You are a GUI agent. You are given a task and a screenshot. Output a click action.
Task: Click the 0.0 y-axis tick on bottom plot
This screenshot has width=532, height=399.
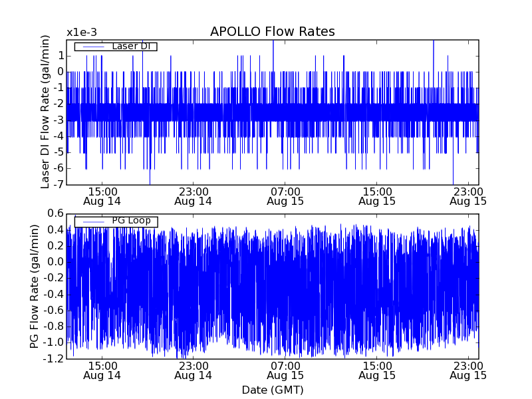point(55,262)
